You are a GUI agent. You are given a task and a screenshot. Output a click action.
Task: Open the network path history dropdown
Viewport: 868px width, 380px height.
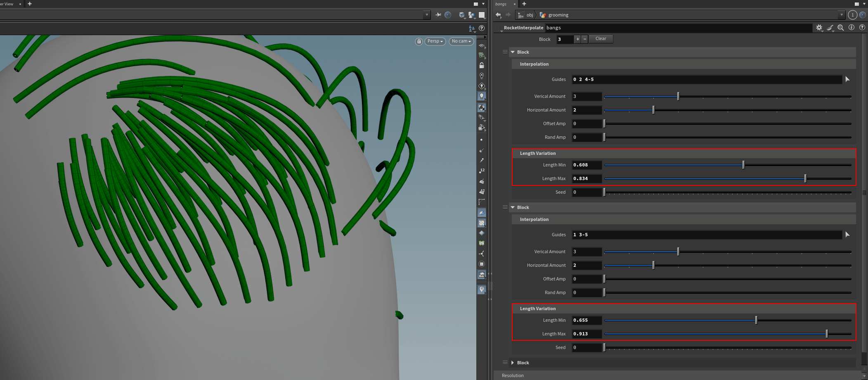(x=841, y=15)
